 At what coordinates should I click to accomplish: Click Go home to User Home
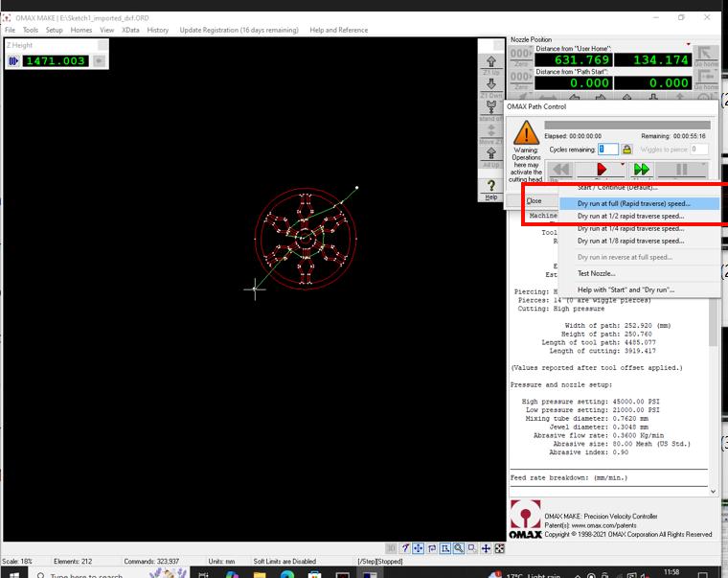(706, 57)
